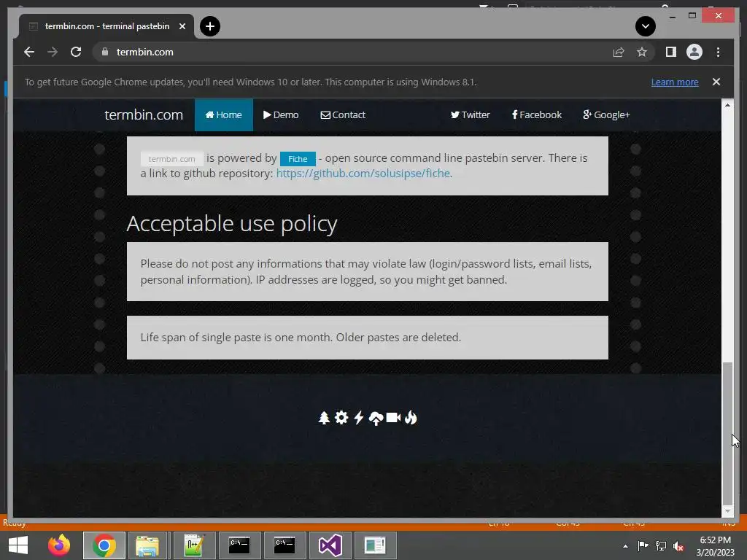Viewport: 747px width, 560px height.
Task: Click the forward navigation arrow
Action: pyautogui.click(x=53, y=52)
